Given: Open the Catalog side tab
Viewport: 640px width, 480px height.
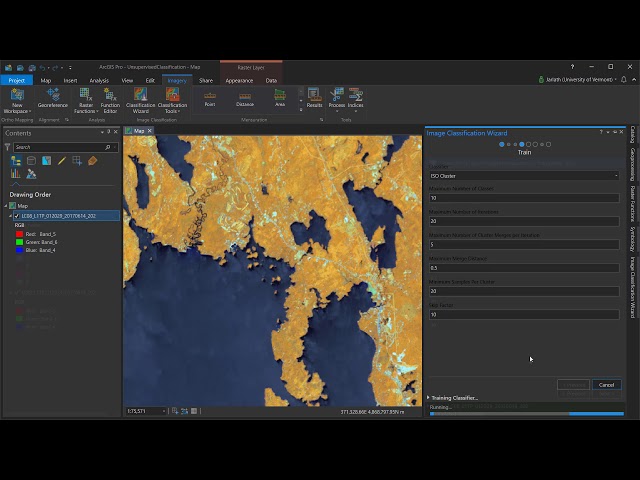Looking at the screenshot, I should [x=632, y=135].
